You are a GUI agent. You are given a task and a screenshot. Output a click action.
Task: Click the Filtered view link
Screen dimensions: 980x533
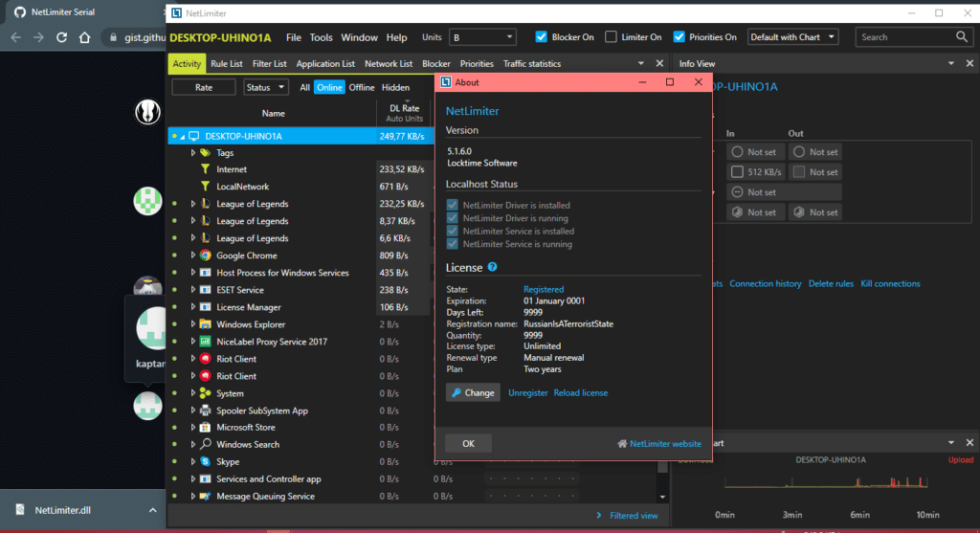coord(634,516)
